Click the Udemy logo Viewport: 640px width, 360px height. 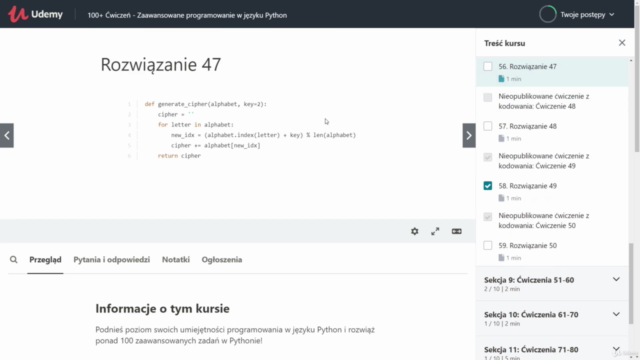[36, 14]
